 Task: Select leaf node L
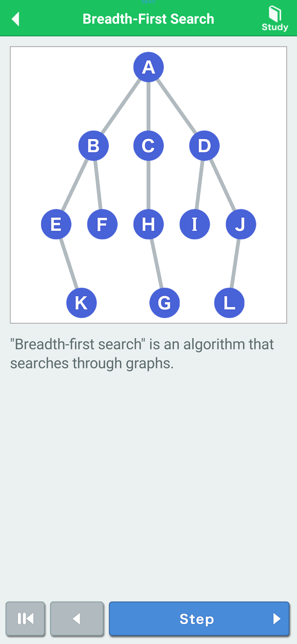pyautogui.click(x=229, y=303)
